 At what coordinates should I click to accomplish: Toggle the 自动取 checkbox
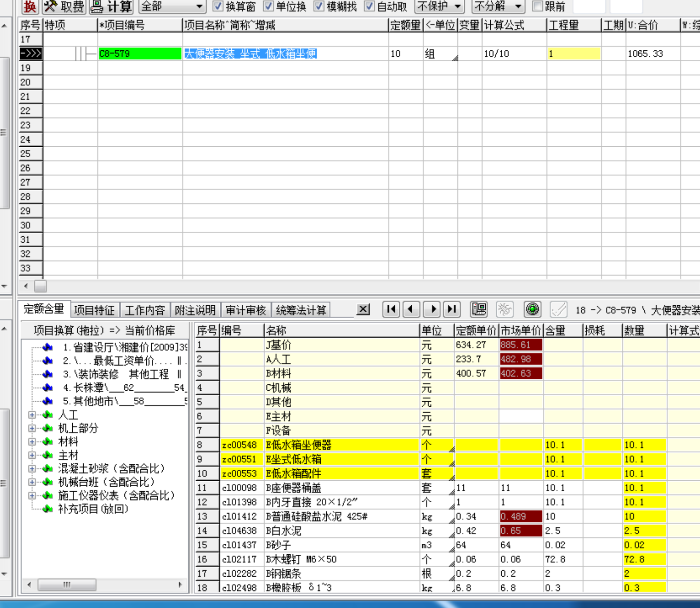coord(369,6)
